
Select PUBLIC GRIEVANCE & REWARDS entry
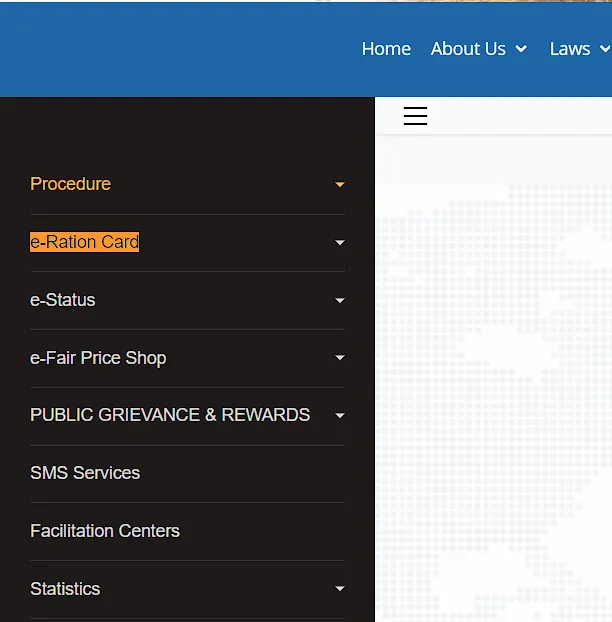click(170, 415)
